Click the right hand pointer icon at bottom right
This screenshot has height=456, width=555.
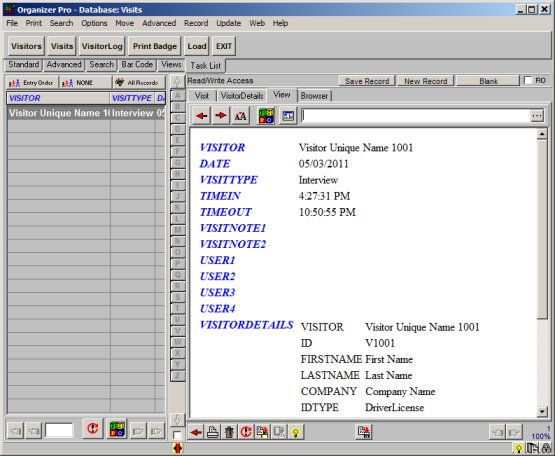coord(514,433)
